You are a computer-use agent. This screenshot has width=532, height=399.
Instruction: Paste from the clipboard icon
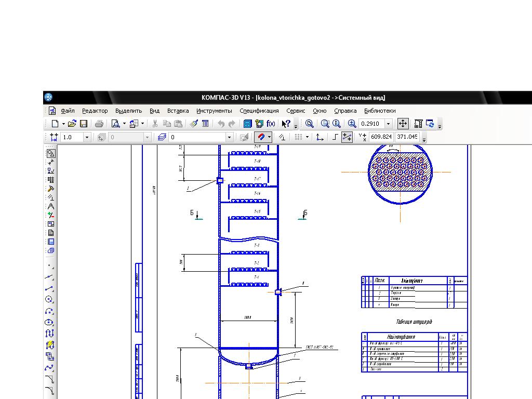click(178, 124)
